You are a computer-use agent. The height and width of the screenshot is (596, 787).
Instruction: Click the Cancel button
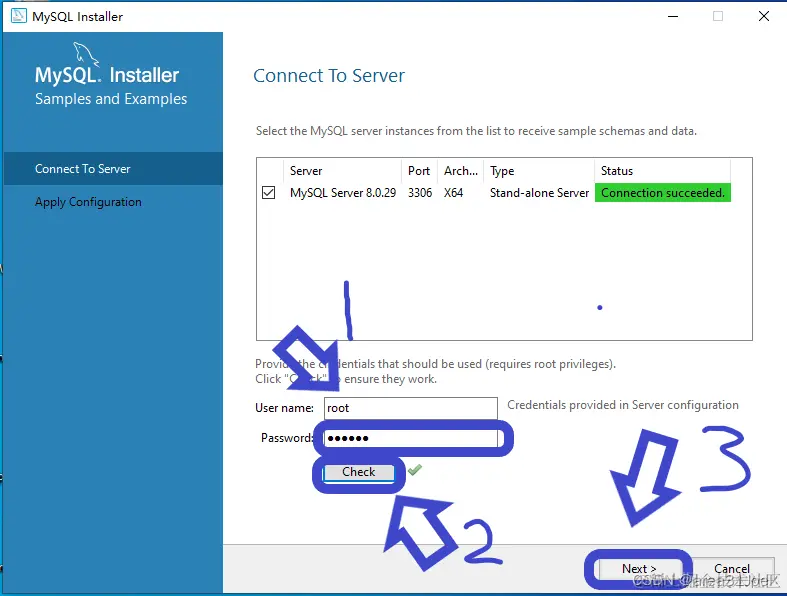coord(731,568)
